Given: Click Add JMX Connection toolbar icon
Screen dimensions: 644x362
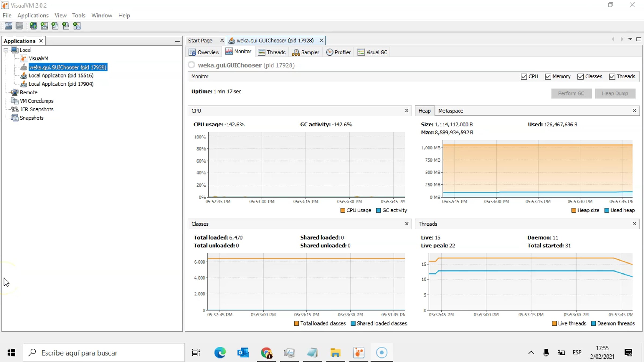Looking at the screenshot, I should [44, 26].
